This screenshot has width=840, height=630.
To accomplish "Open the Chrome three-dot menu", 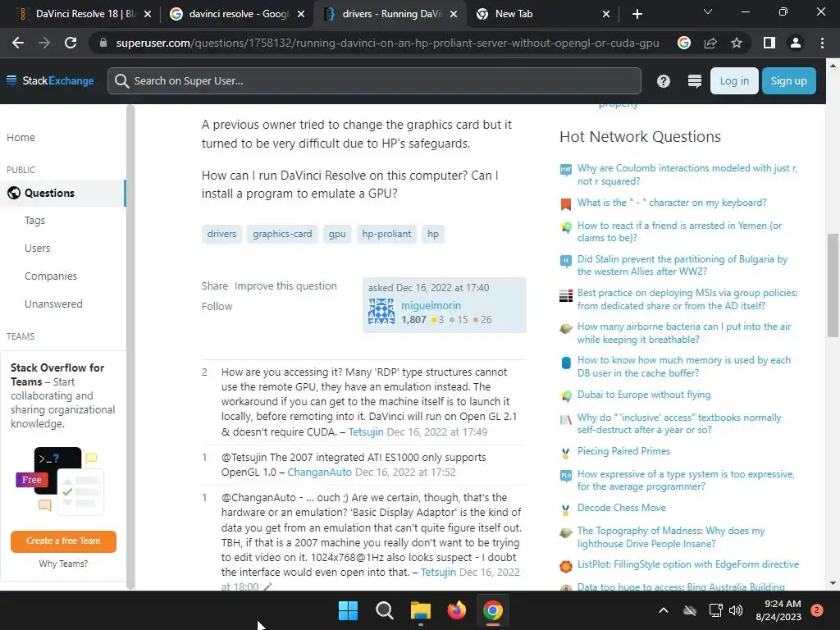I will pos(822,43).
